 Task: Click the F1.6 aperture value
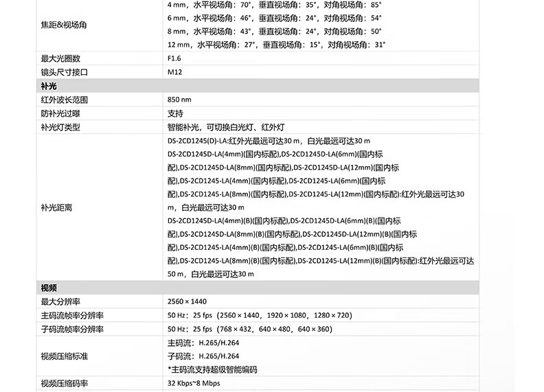point(174,58)
